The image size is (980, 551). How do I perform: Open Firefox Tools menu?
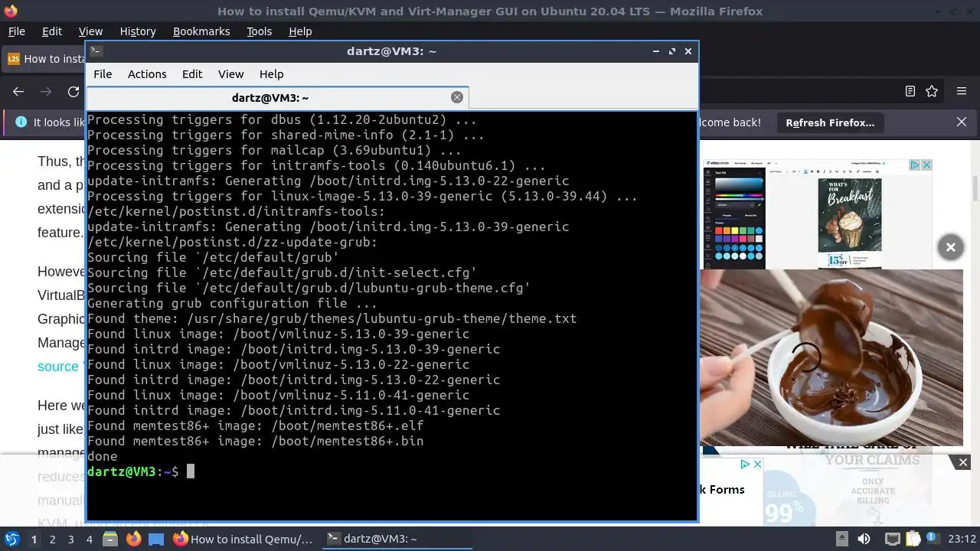(259, 31)
